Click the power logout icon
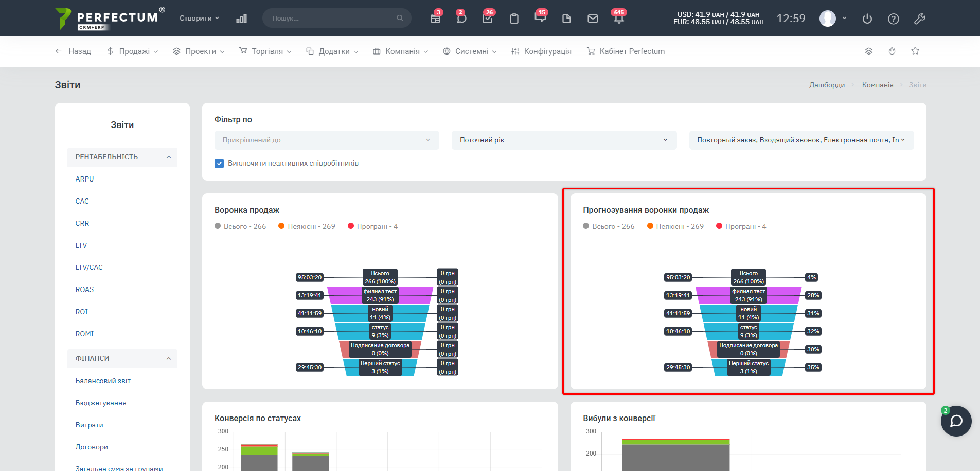The image size is (980, 471). click(x=867, y=19)
